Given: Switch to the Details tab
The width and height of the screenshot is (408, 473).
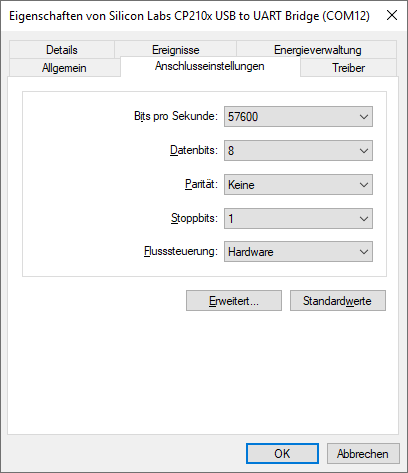Looking at the screenshot, I should [x=62, y=50].
